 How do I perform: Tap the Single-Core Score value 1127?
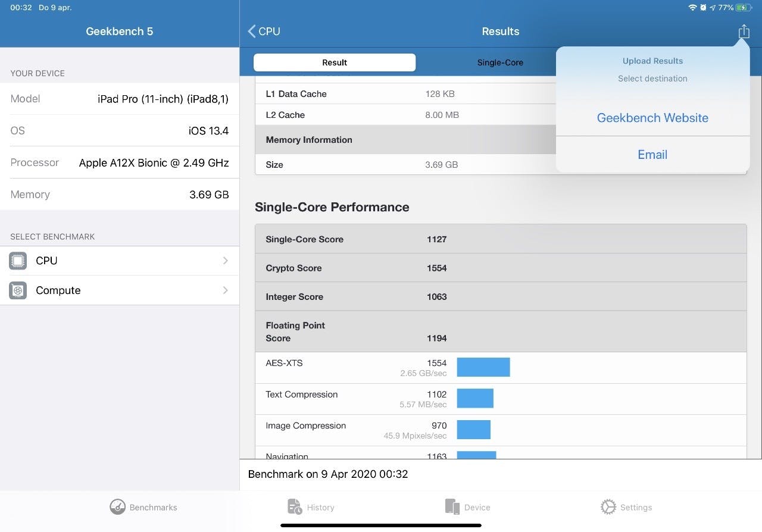coord(437,239)
